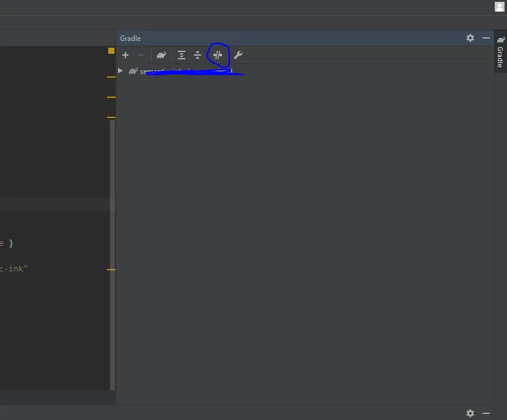Click the elephant icon beside the semantic-ink project
This screenshot has width=507, height=420.
133,71
